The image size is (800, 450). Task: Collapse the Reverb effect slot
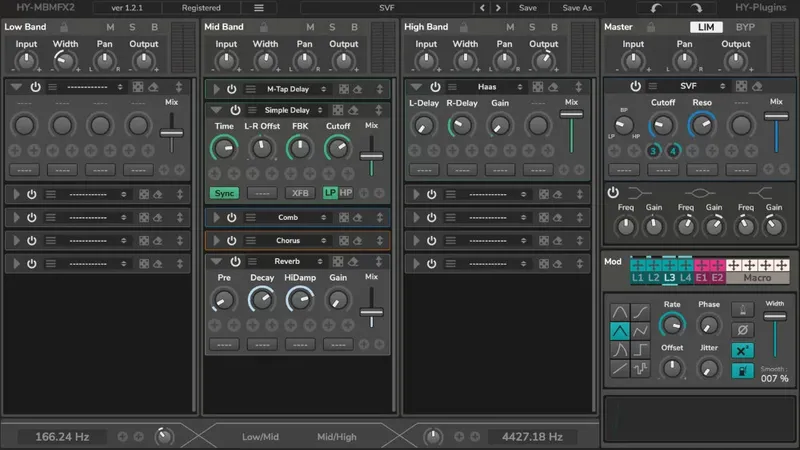[214, 262]
